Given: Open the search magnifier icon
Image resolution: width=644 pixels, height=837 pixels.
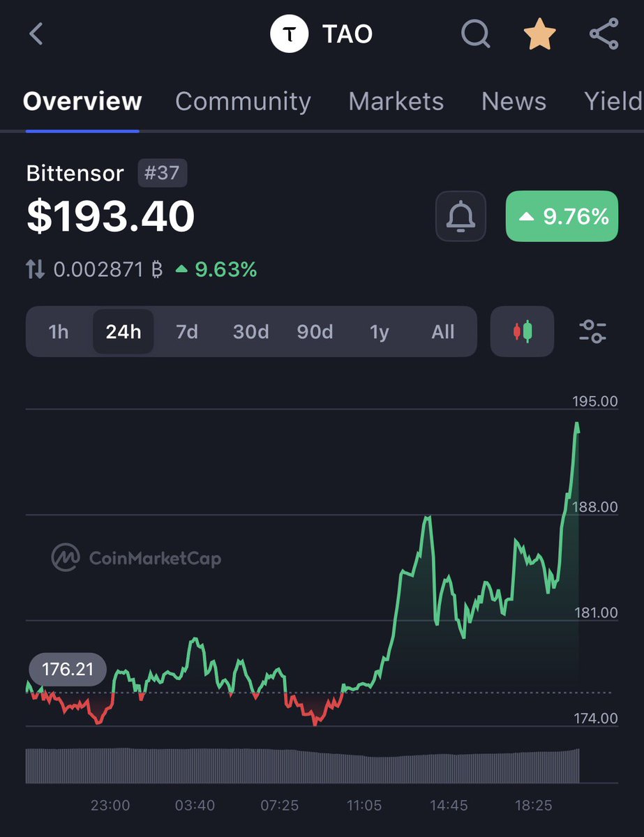Looking at the screenshot, I should pos(476,33).
